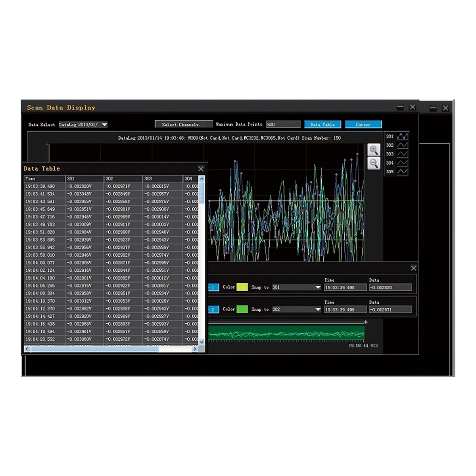Open the Select Channels dialog
476x476 pixels.
click(184, 125)
